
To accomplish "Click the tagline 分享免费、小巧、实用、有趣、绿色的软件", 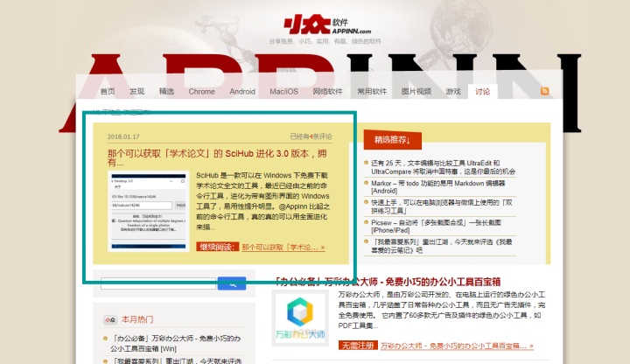I will 325,41.
